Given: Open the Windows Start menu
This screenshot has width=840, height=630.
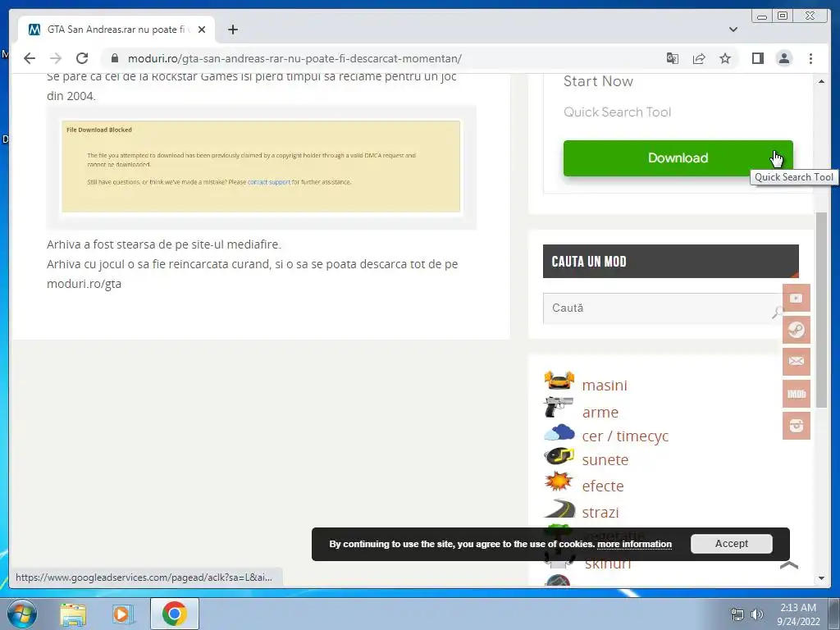Looking at the screenshot, I should click(x=22, y=614).
